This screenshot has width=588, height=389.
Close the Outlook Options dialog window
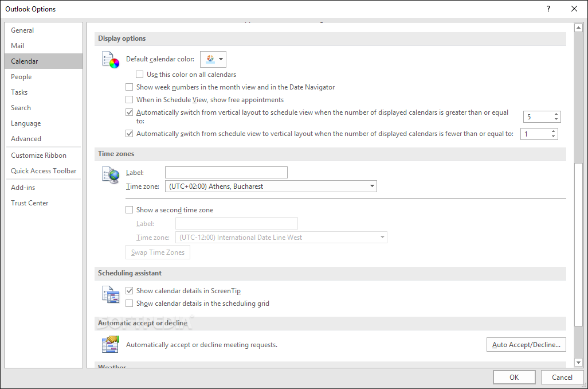coord(574,9)
